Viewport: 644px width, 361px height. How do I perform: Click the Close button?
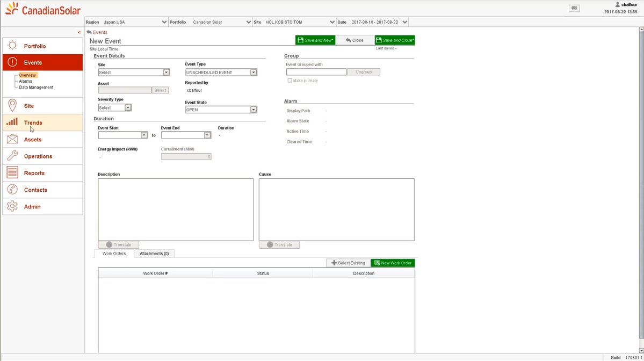click(x=354, y=40)
